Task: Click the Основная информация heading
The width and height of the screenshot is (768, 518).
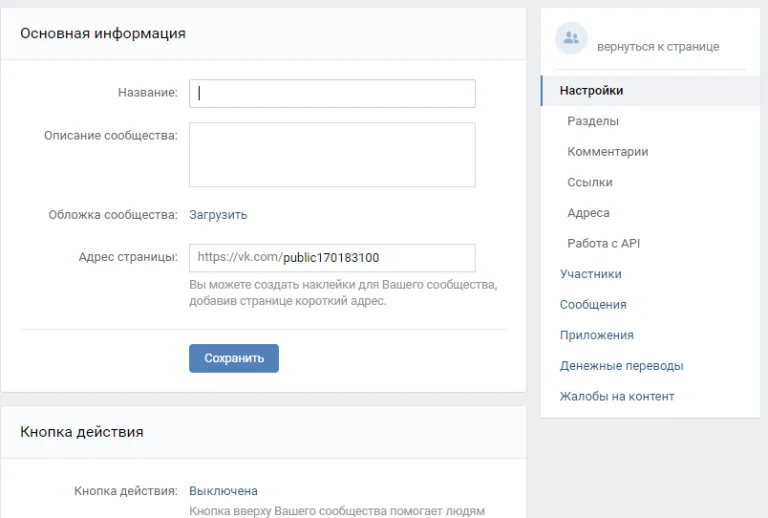Action: (103, 34)
